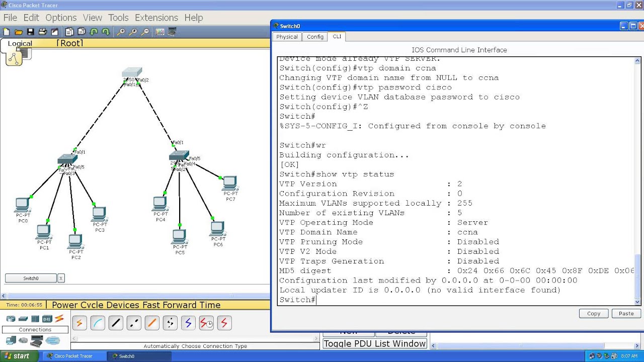Click the Root navigation label
Viewport: 644px width, 362px height.
[x=69, y=43]
